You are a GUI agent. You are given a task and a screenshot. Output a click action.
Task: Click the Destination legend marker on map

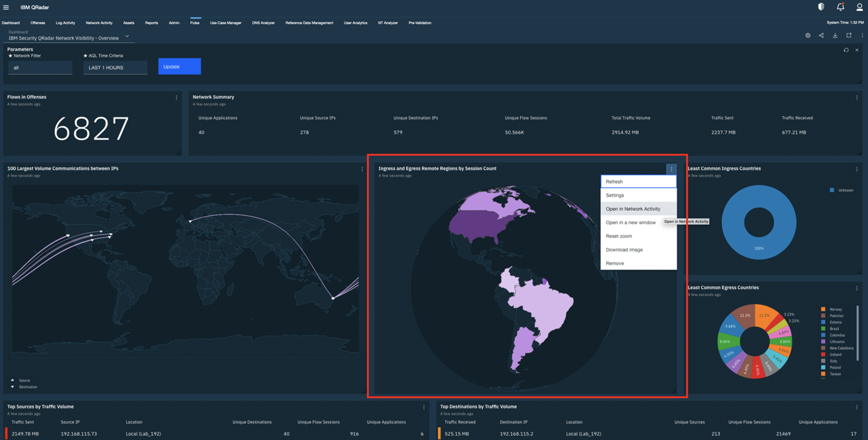click(x=12, y=387)
